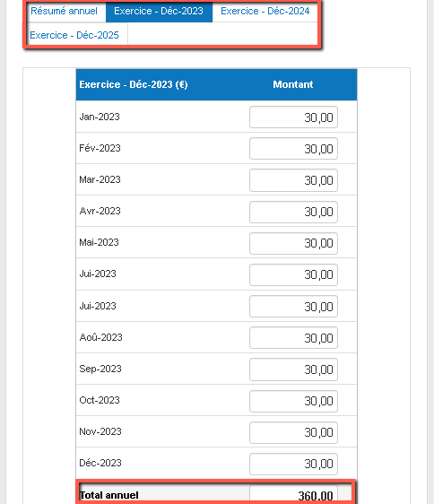Click the Montant column header
434x504 pixels.
click(x=293, y=84)
